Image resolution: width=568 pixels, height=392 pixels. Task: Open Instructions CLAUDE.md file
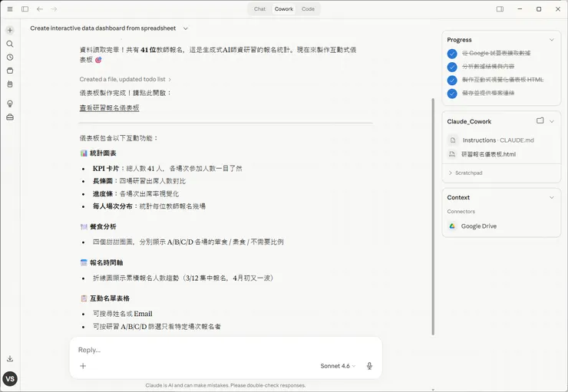click(498, 140)
